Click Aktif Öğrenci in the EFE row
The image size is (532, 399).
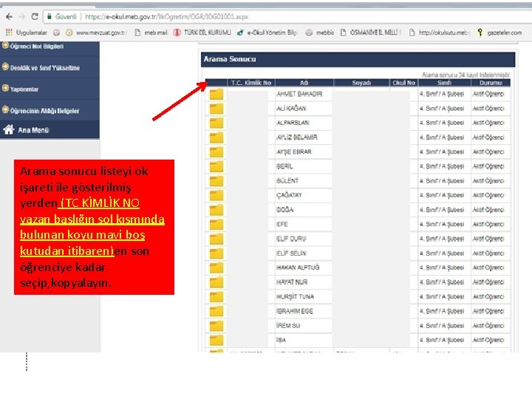(x=488, y=225)
